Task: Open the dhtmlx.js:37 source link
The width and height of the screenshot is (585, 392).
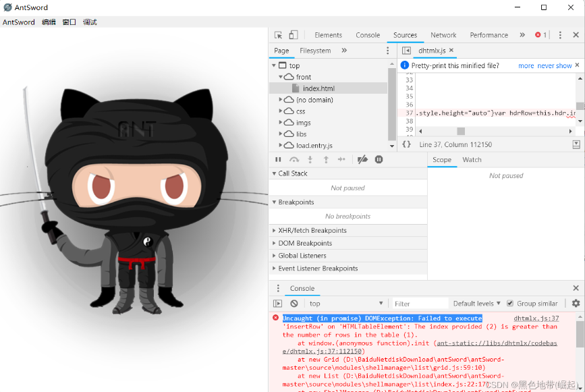Action: pyautogui.click(x=536, y=318)
